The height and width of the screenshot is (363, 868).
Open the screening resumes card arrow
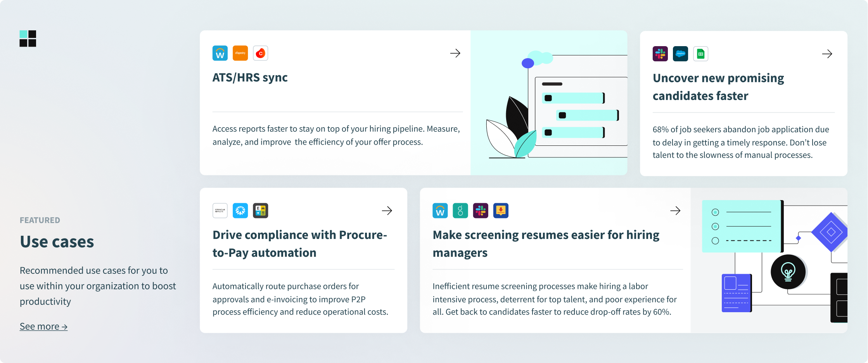tap(675, 211)
